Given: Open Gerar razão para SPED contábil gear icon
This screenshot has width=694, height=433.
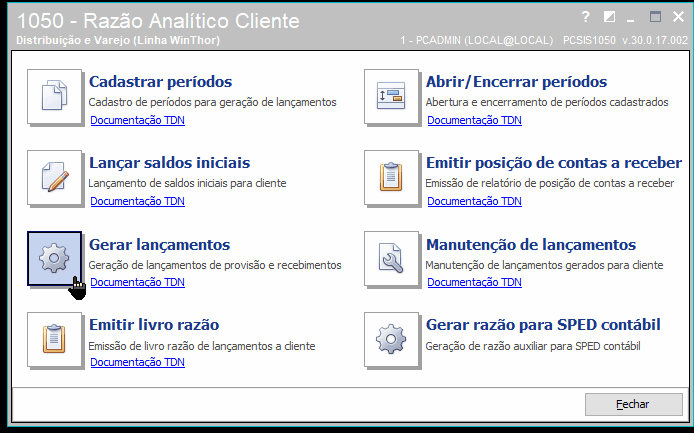Looking at the screenshot, I should tap(391, 340).
